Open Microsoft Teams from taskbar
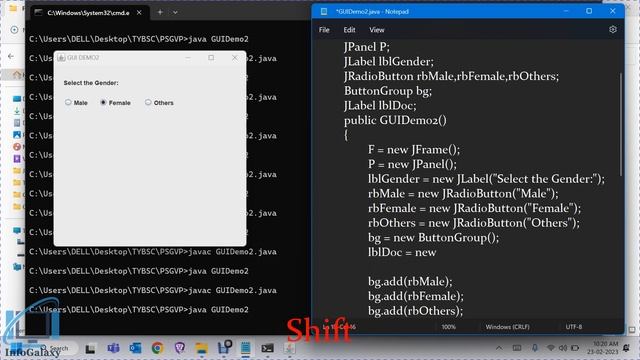 (113, 348)
